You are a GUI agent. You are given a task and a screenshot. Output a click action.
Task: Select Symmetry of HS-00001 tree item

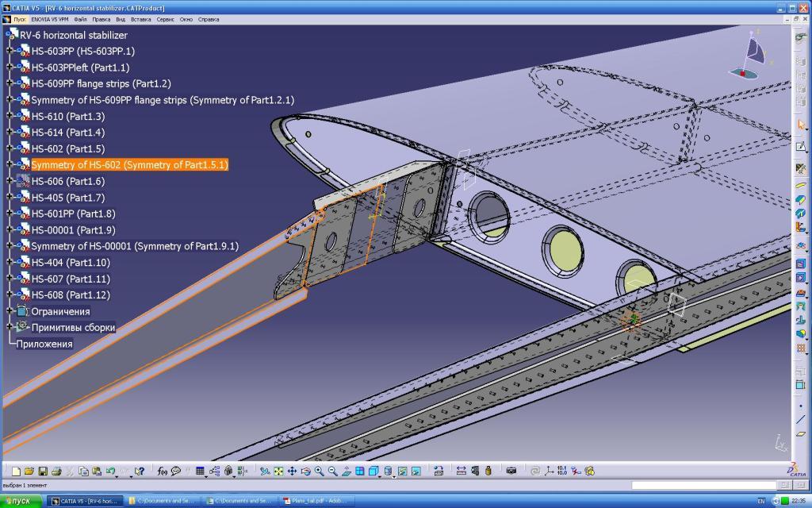[134, 246]
